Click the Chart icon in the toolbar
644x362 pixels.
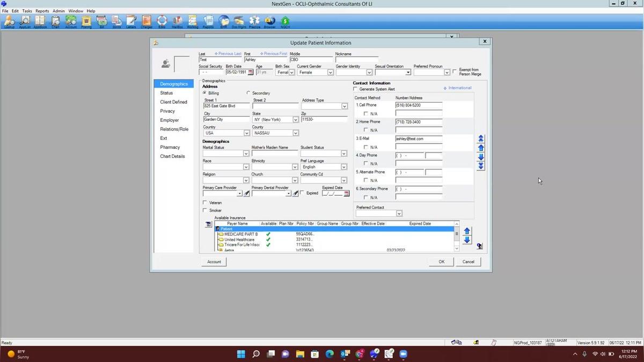click(55, 21)
